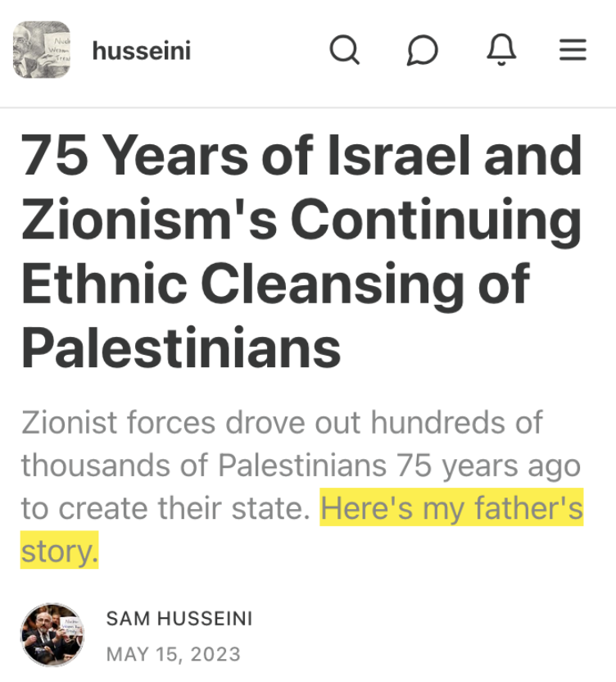Click the highlighted word "story."
Screen dimensions: 616x682
59,552
